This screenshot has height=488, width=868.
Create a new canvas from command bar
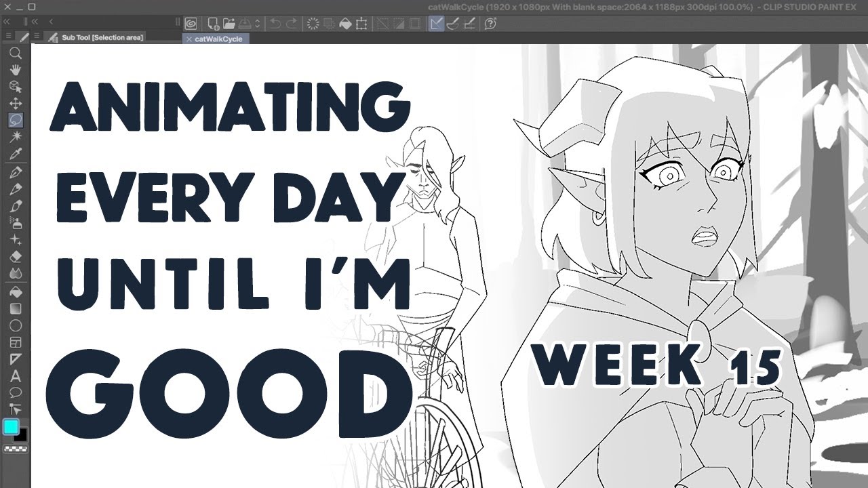[x=214, y=24]
